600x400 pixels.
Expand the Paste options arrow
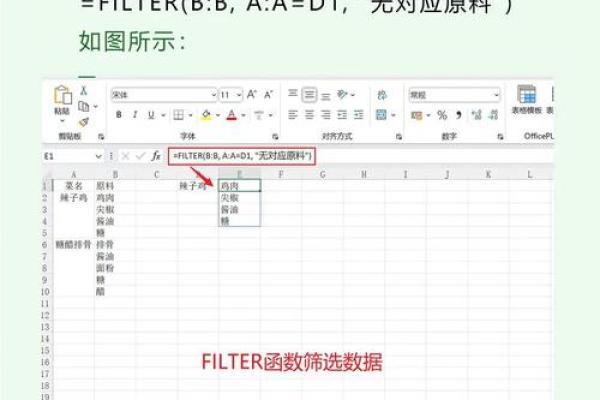[62, 121]
